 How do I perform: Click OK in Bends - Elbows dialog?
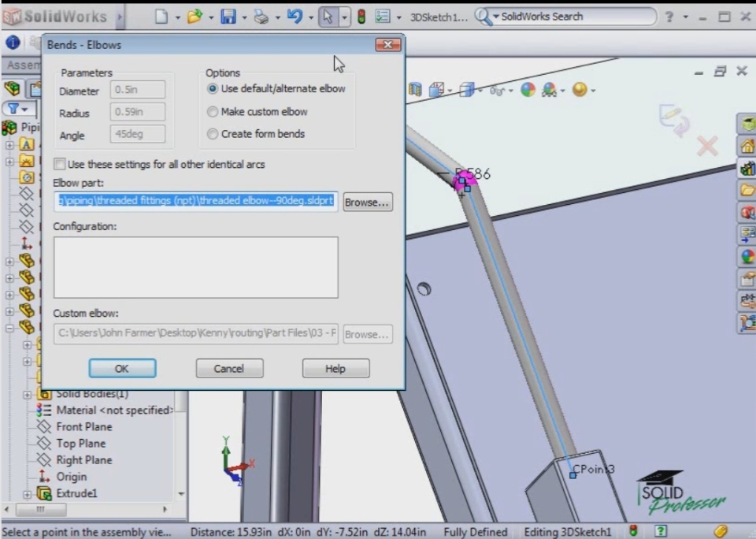pos(122,368)
